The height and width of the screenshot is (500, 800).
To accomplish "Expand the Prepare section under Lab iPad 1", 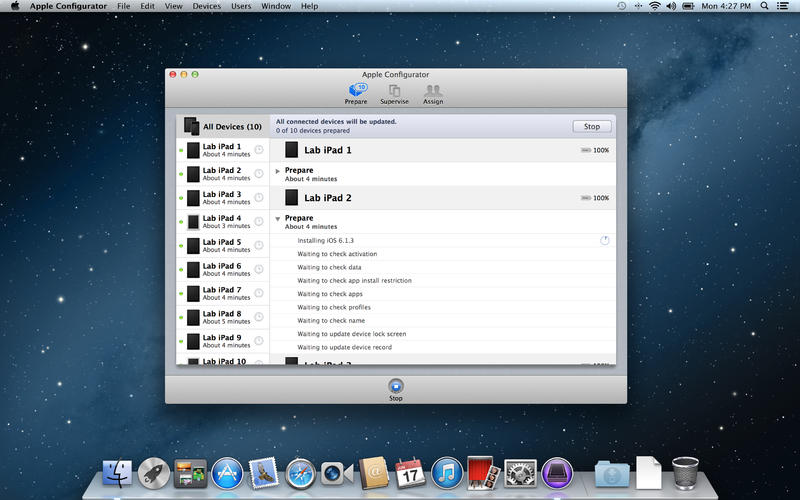I will point(278,171).
